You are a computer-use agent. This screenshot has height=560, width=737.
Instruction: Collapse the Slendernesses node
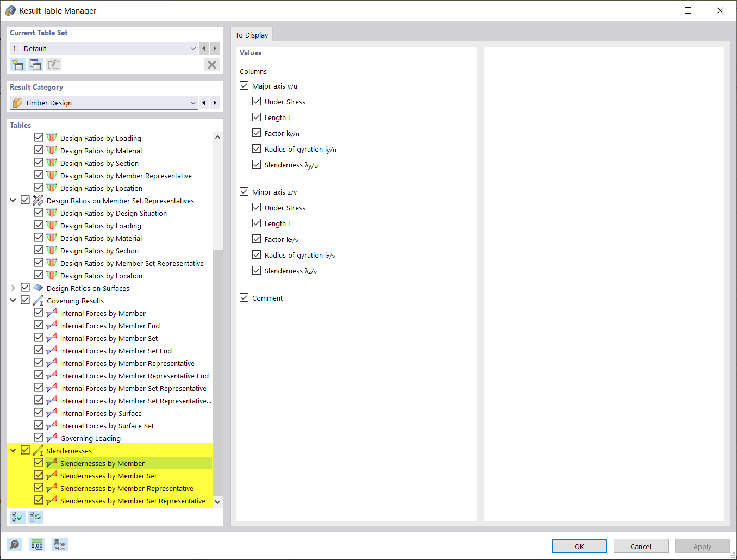(x=13, y=450)
